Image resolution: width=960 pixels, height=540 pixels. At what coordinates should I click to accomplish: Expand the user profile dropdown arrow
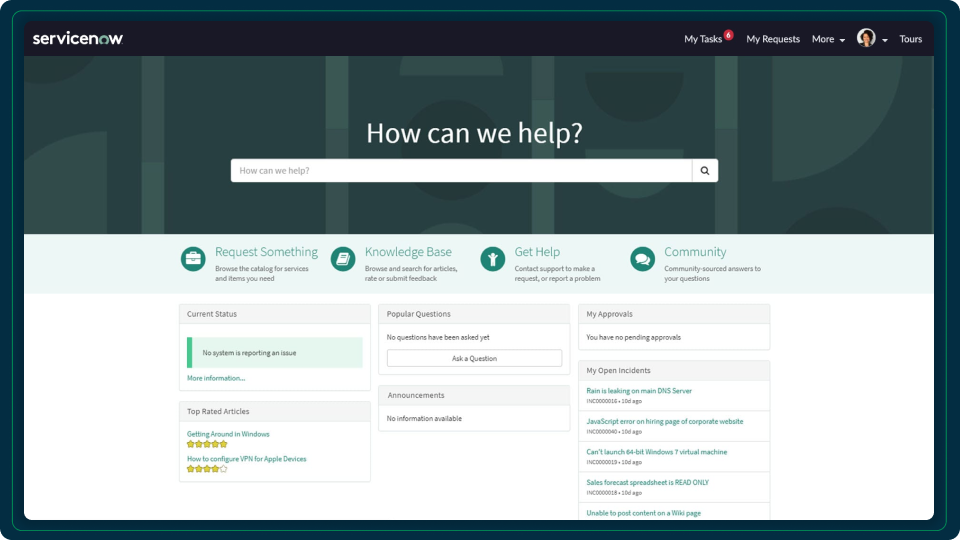885,40
